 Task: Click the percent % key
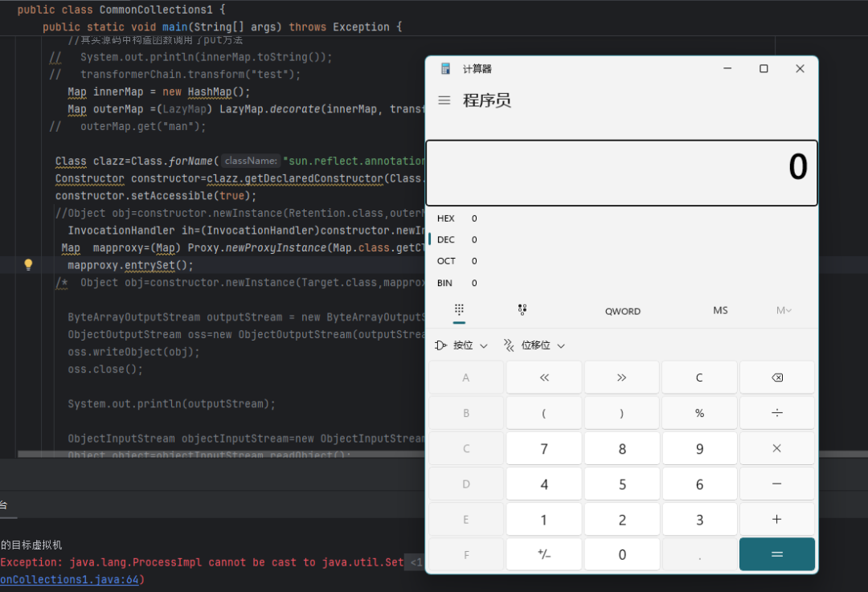pos(699,413)
